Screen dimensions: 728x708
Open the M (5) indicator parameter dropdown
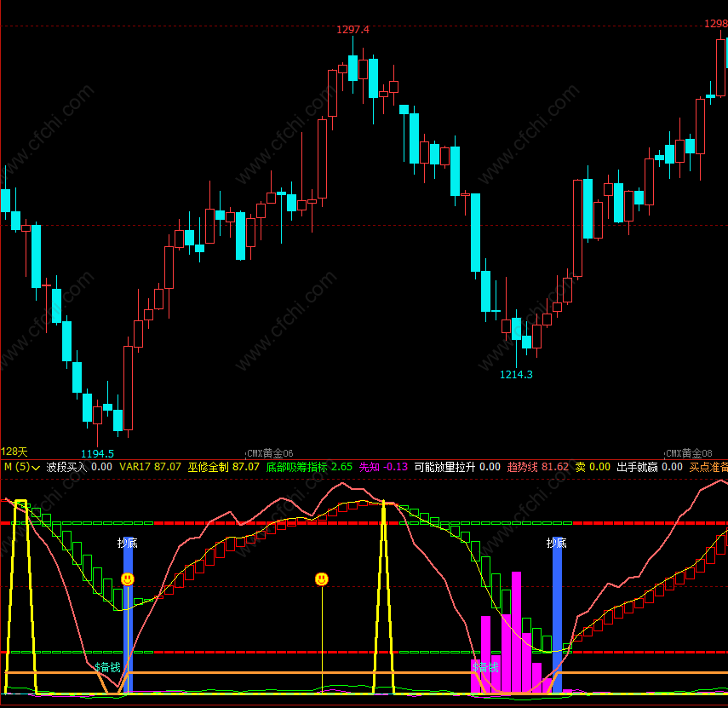coord(22,467)
